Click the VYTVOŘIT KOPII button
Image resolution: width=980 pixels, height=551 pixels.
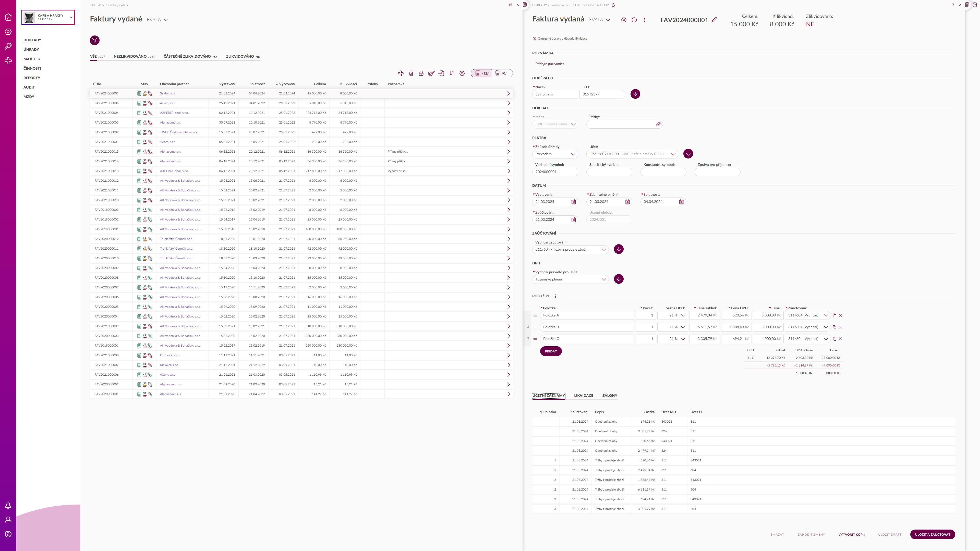(851, 535)
